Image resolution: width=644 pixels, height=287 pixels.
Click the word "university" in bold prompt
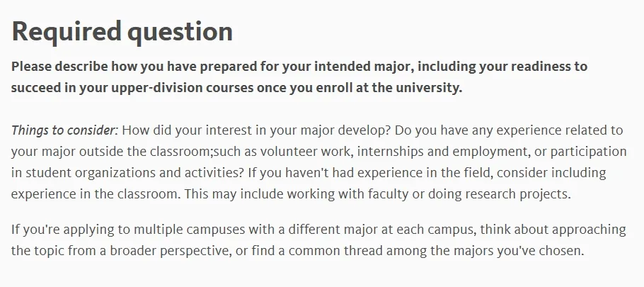tap(427, 88)
